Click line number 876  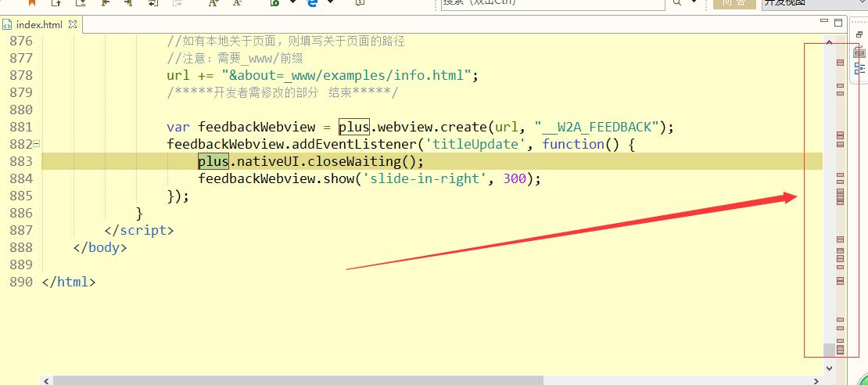(x=22, y=41)
